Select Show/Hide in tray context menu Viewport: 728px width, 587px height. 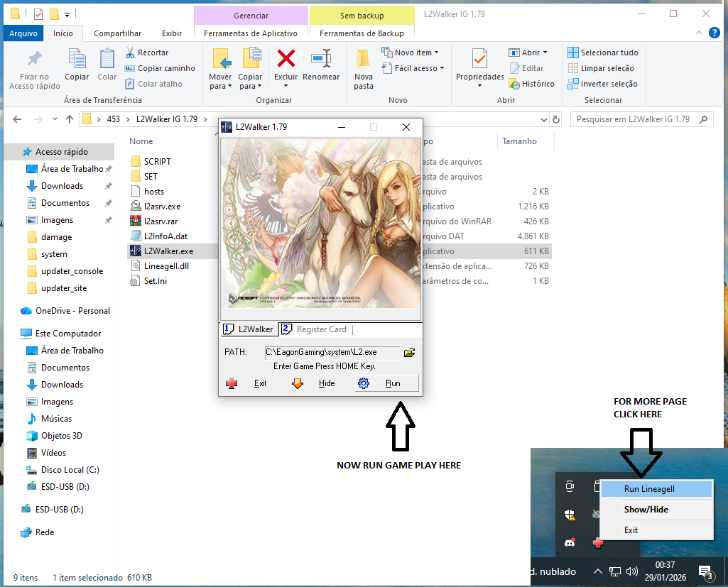pyautogui.click(x=656, y=510)
